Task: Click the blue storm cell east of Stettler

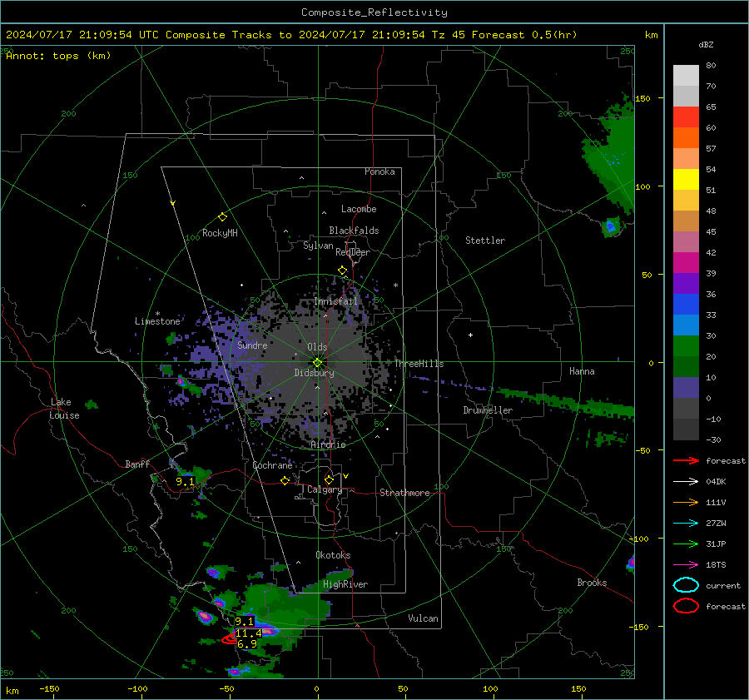Action: (611, 226)
